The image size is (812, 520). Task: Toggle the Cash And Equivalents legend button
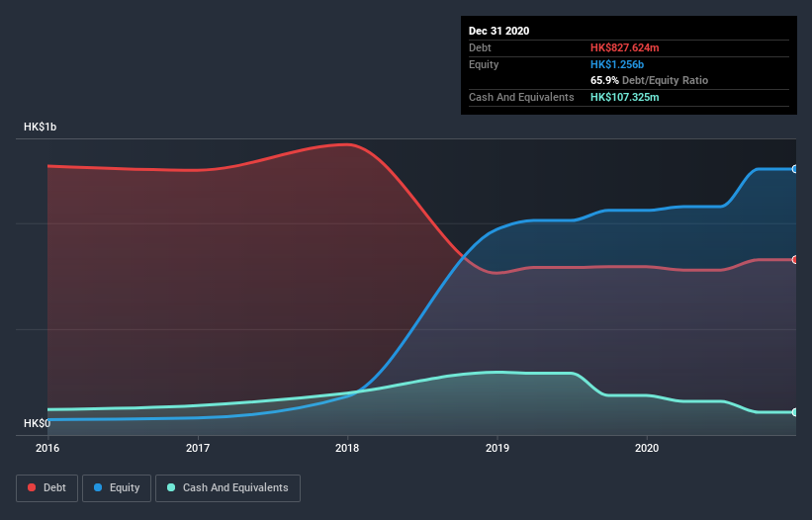click(x=227, y=488)
